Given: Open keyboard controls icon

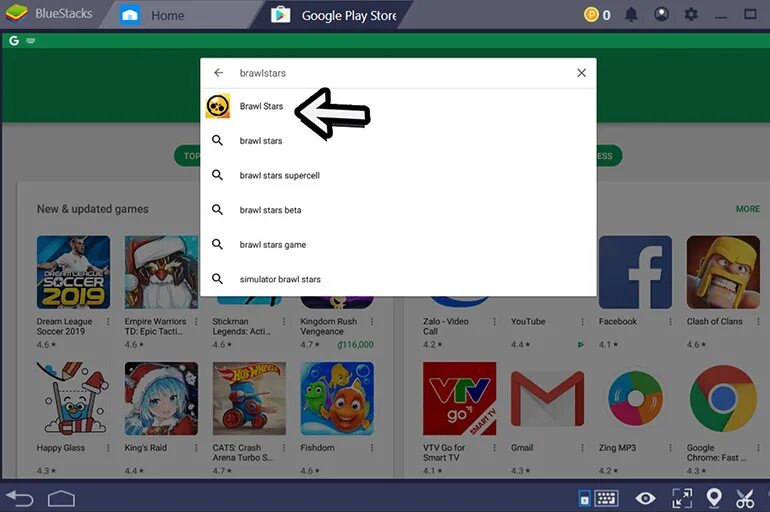Looking at the screenshot, I should pos(606,498).
